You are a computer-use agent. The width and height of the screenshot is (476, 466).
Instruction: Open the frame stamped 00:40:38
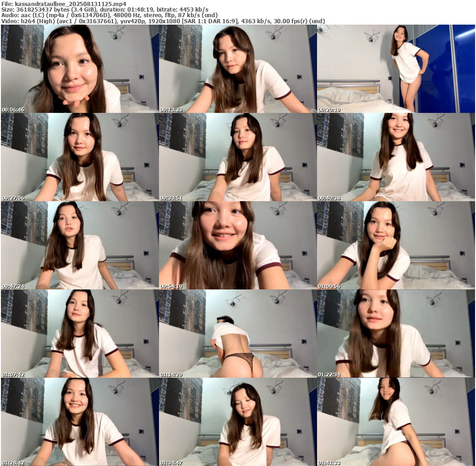396,157
